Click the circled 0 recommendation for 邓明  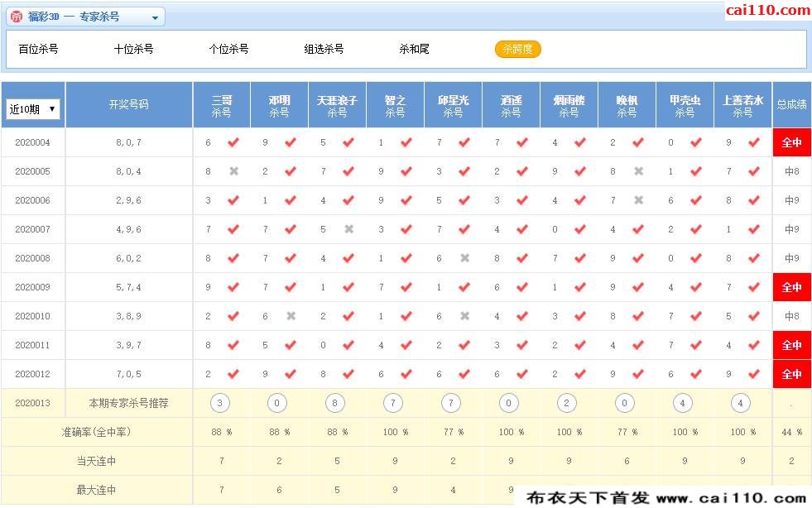coord(277,403)
